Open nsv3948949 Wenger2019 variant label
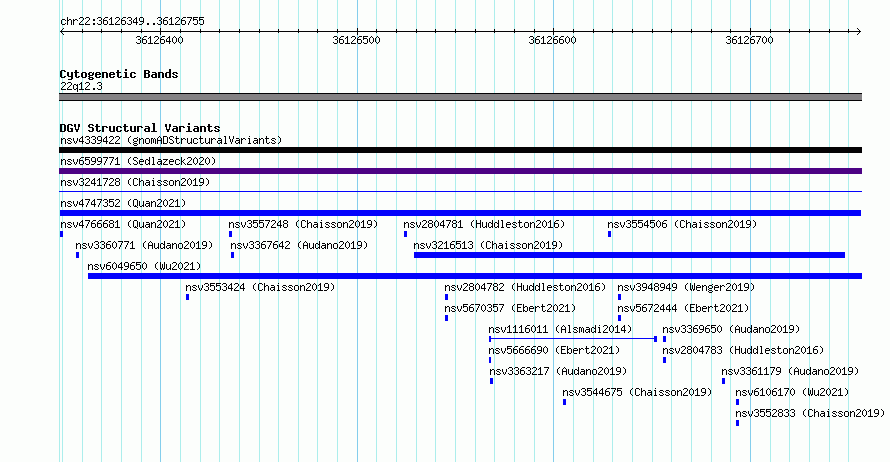 pyautogui.click(x=686, y=287)
